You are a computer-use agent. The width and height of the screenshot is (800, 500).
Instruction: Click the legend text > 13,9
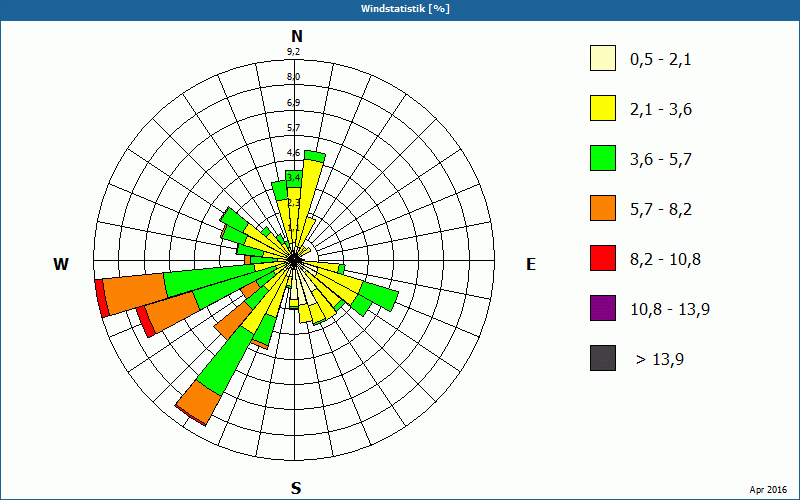pyautogui.click(x=660, y=360)
